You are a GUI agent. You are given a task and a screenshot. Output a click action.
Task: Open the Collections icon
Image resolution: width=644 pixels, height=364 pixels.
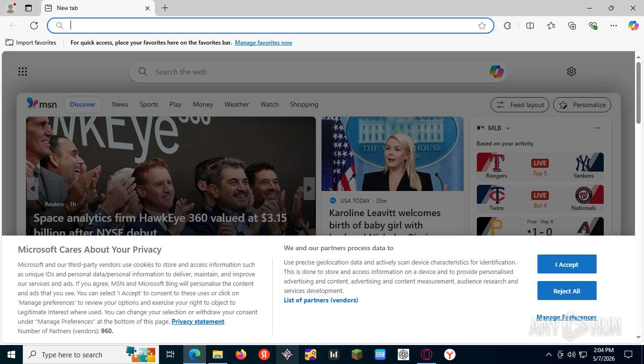click(572, 26)
